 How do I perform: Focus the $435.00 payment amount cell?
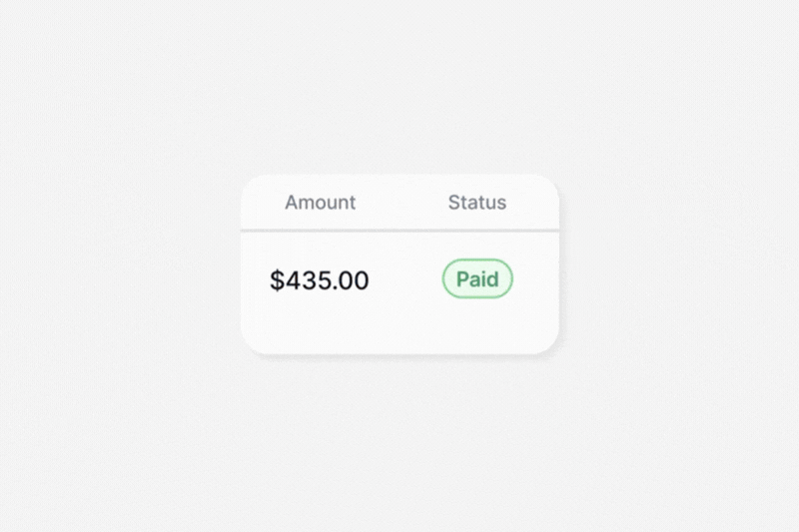(x=320, y=280)
